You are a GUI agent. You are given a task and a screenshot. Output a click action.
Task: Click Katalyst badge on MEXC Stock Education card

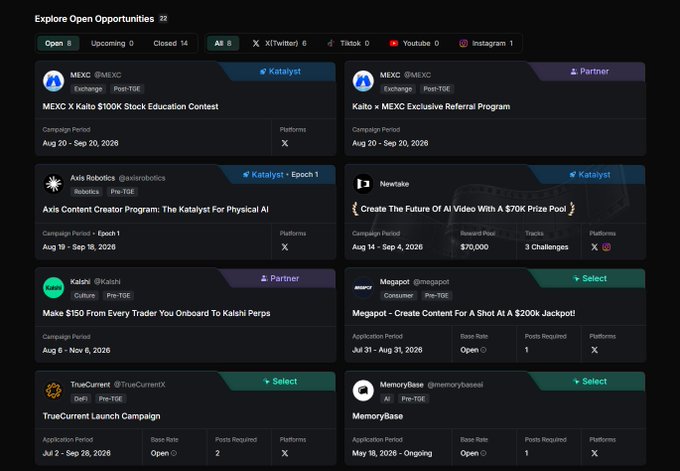[280, 72]
